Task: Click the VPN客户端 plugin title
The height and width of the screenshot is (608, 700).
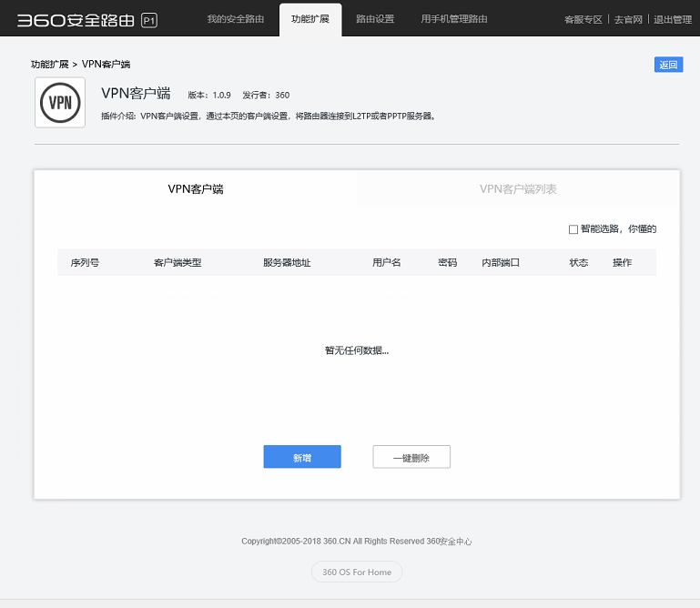Action: pos(136,94)
